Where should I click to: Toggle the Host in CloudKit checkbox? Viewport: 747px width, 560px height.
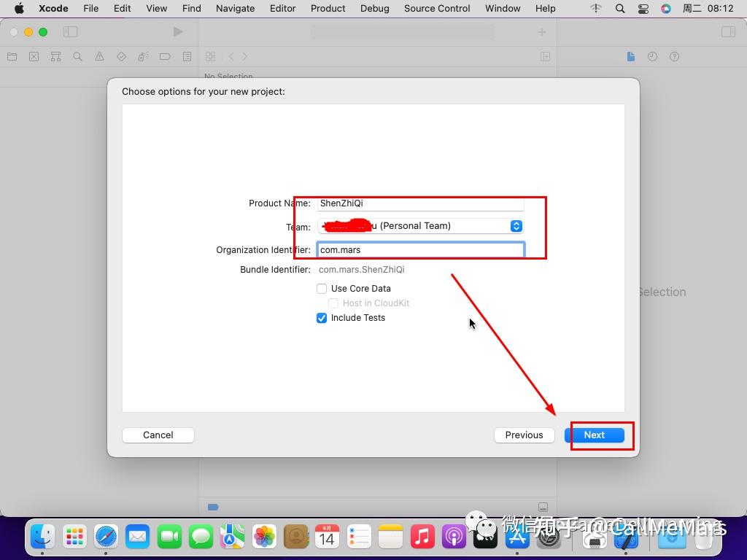click(333, 303)
